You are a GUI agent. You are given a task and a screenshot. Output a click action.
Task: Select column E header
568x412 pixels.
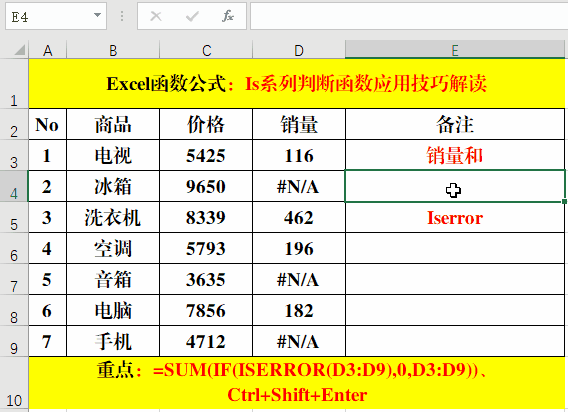tap(455, 50)
